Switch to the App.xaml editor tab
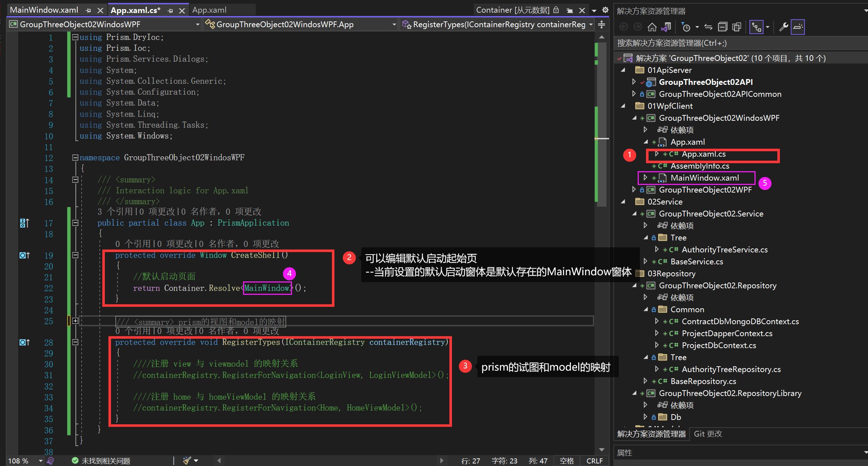 209,10
